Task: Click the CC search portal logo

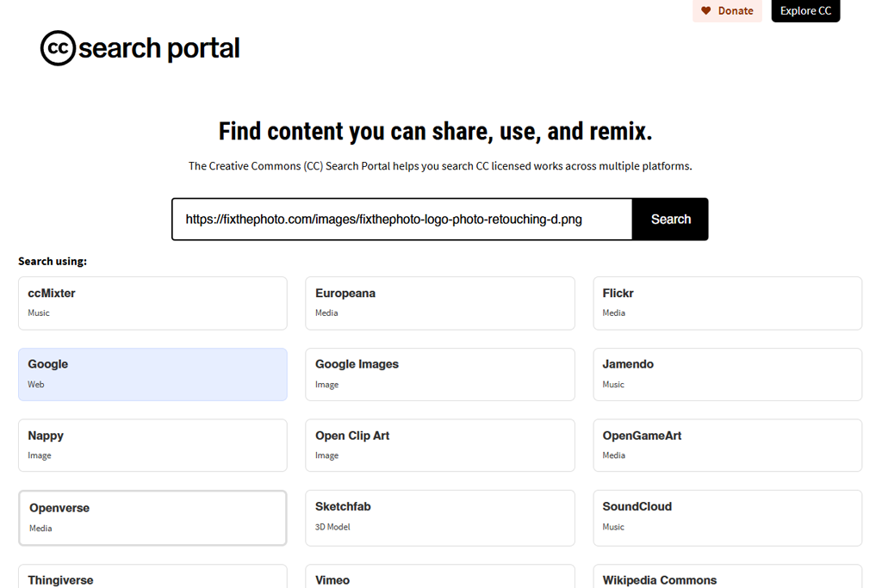Action: (x=140, y=48)
